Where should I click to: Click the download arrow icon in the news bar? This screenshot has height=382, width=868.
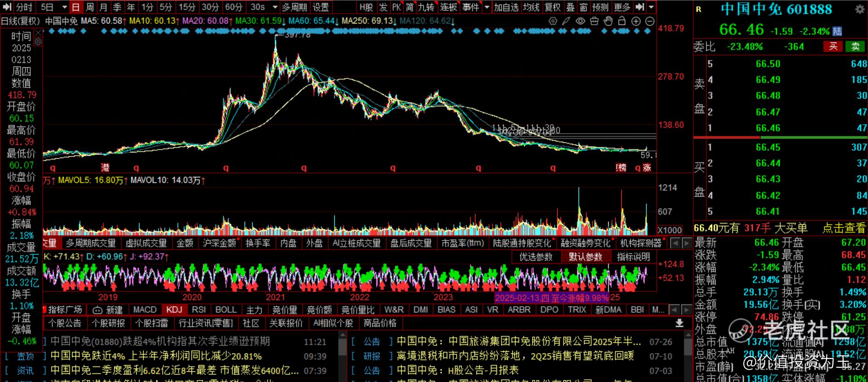[x=679, y=323]
